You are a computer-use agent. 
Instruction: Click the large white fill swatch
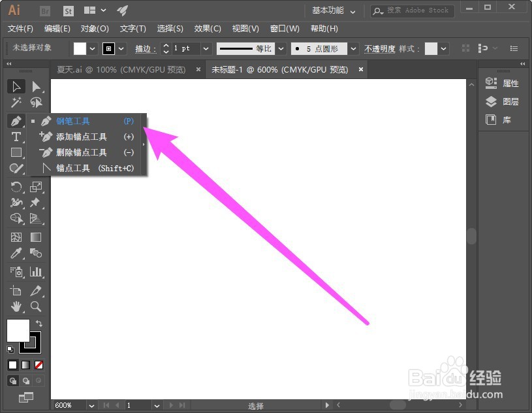click(x=18, y=331)
